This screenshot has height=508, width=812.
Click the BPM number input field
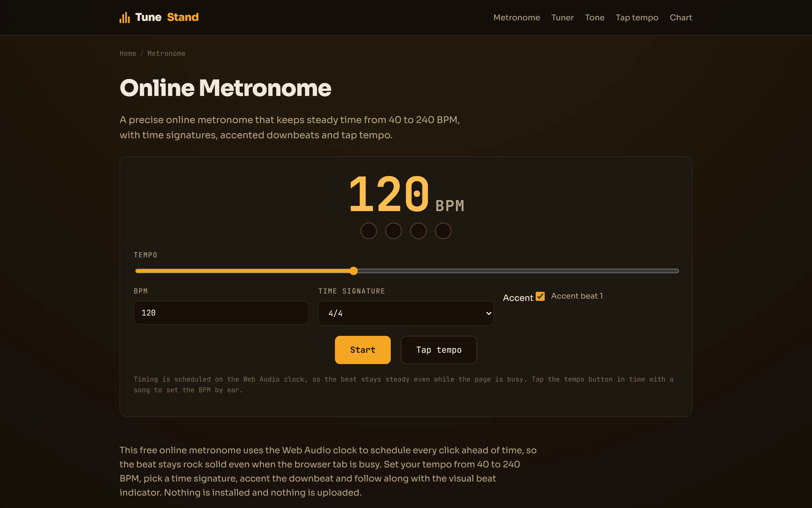pyautogui.click(x=221, y=313)
